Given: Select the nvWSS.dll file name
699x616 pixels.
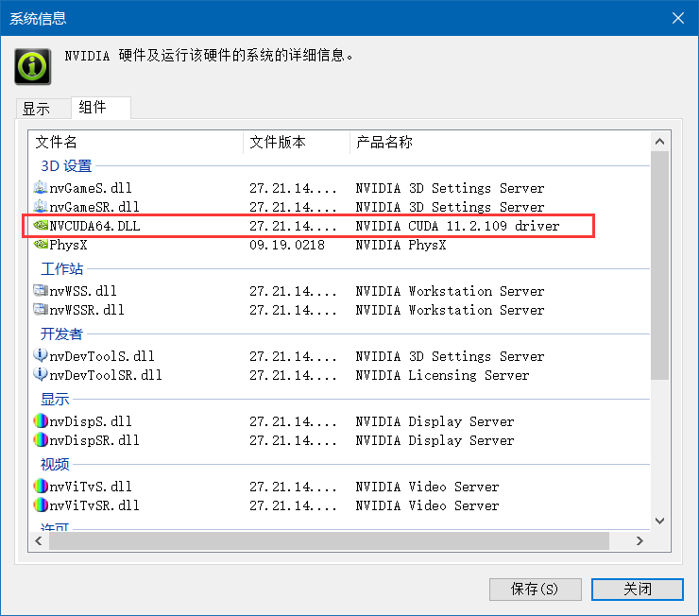Looking at the screenshot, I should [83, 291].
